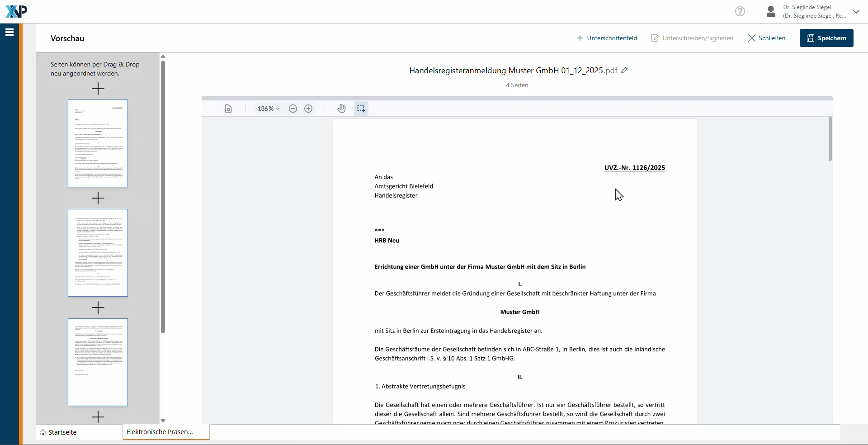
Task: Click plus above first page thumbnail
Action: 98,89
